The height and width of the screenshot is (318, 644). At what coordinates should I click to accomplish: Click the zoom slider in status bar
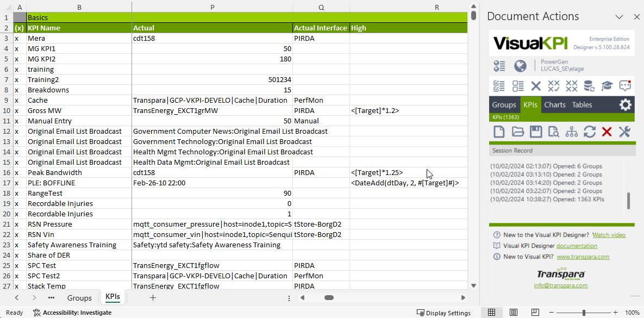(584, 313)
